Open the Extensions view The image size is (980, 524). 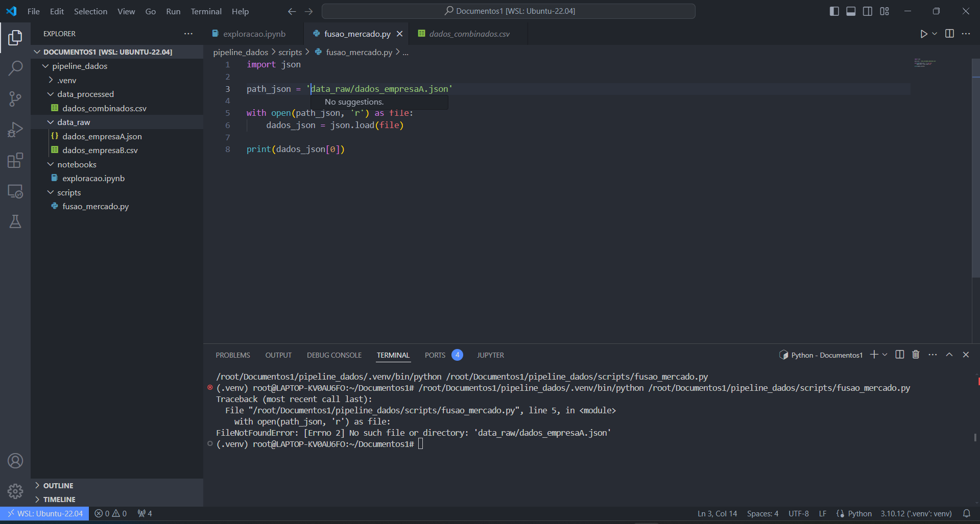pos(15,160)
